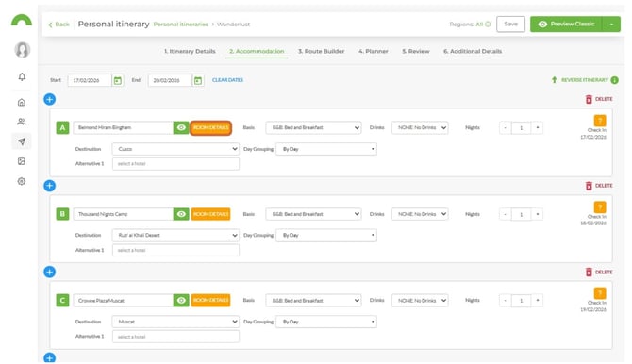632x364 pixels.
Task: Open itineraries paper-plane icon in sidebar
Action: point(22,141)
